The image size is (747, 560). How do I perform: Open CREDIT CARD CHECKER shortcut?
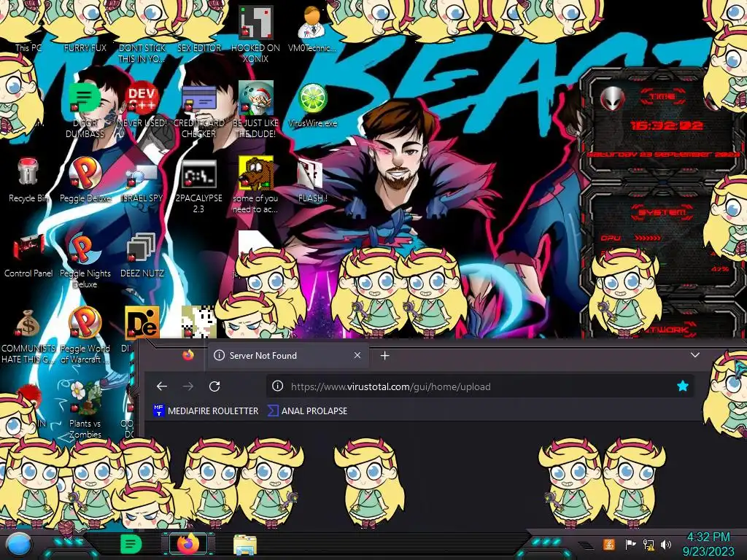click(198, 109)
